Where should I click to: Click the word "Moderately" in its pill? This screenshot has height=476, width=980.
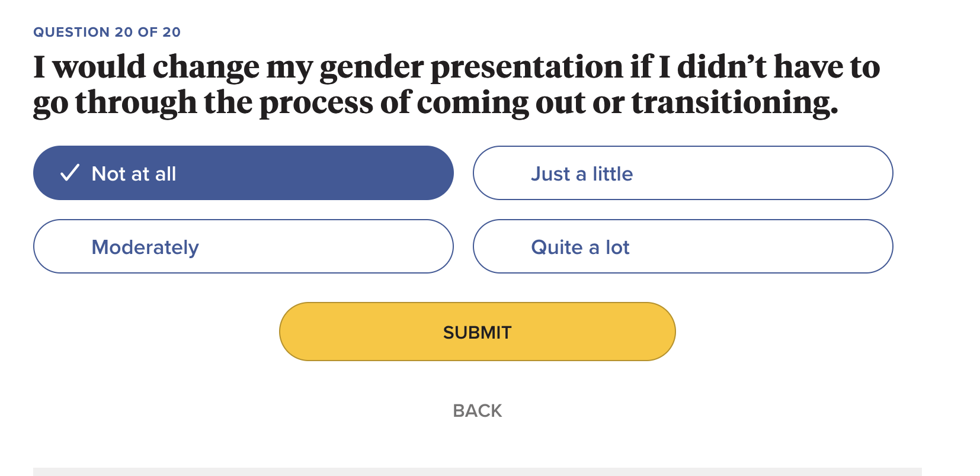[x=145, y=247]
